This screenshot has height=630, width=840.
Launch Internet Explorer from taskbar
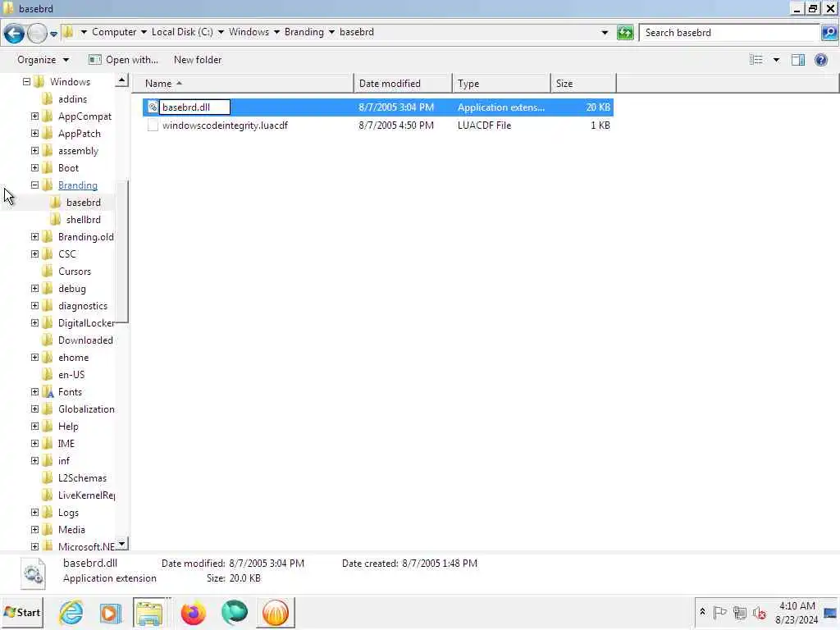point(71,613)
